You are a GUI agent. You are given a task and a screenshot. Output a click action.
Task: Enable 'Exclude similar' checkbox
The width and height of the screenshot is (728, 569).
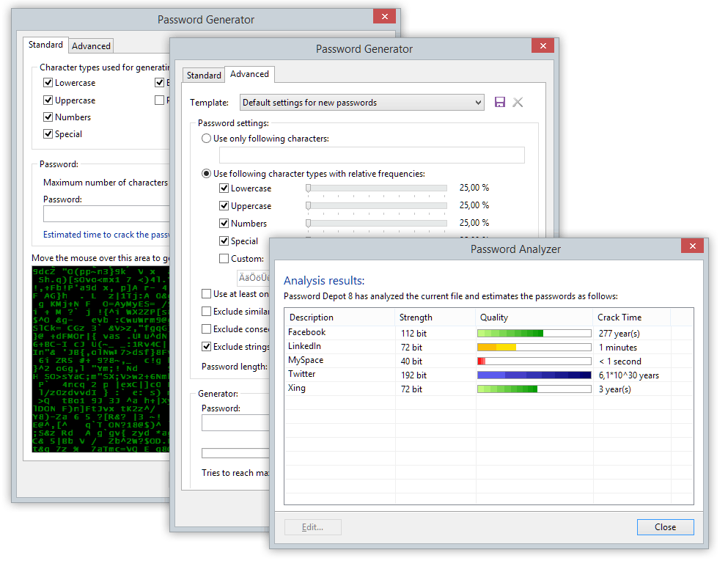click(x=206, y=312)
